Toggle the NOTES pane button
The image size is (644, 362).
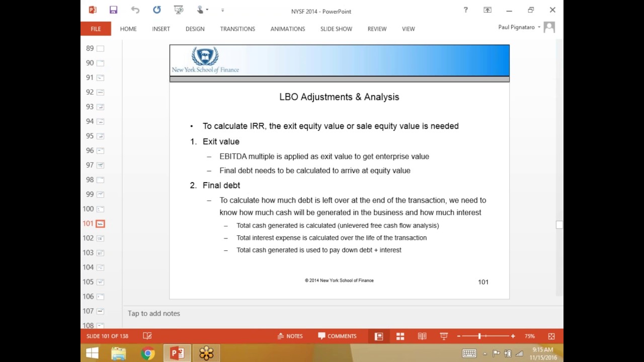[290, 336]
